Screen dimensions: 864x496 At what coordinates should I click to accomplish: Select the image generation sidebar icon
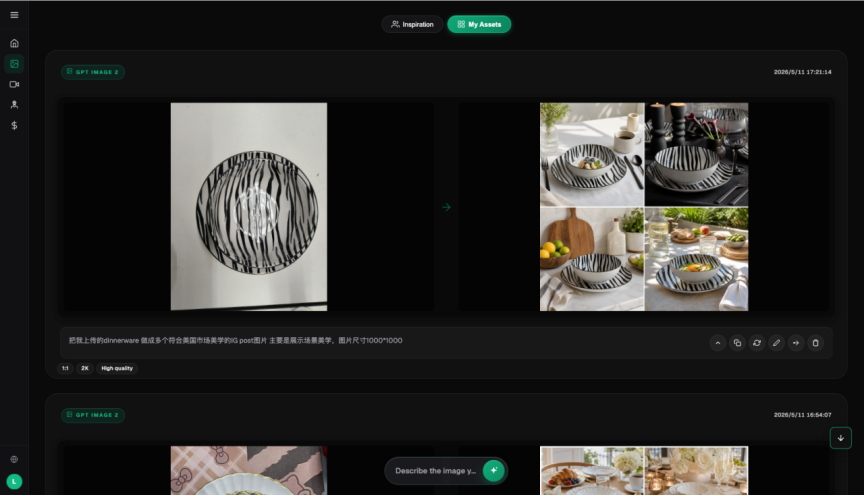[x=14, y=64]
